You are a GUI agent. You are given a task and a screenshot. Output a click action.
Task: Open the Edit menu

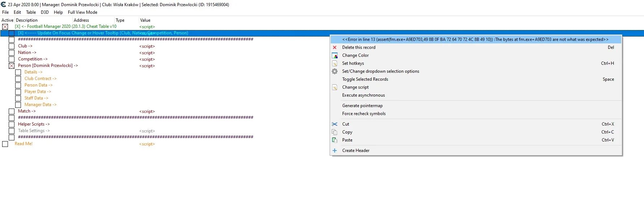[x=17, y=12]
